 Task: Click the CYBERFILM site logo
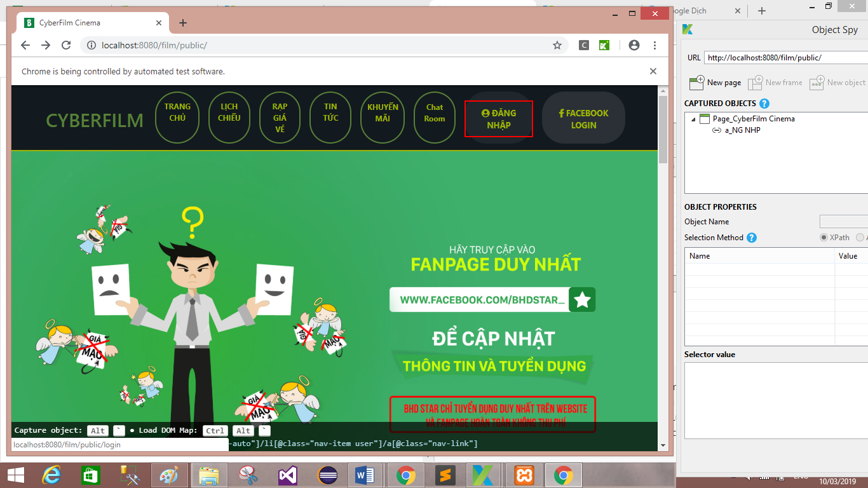click(x=95, y=120)
